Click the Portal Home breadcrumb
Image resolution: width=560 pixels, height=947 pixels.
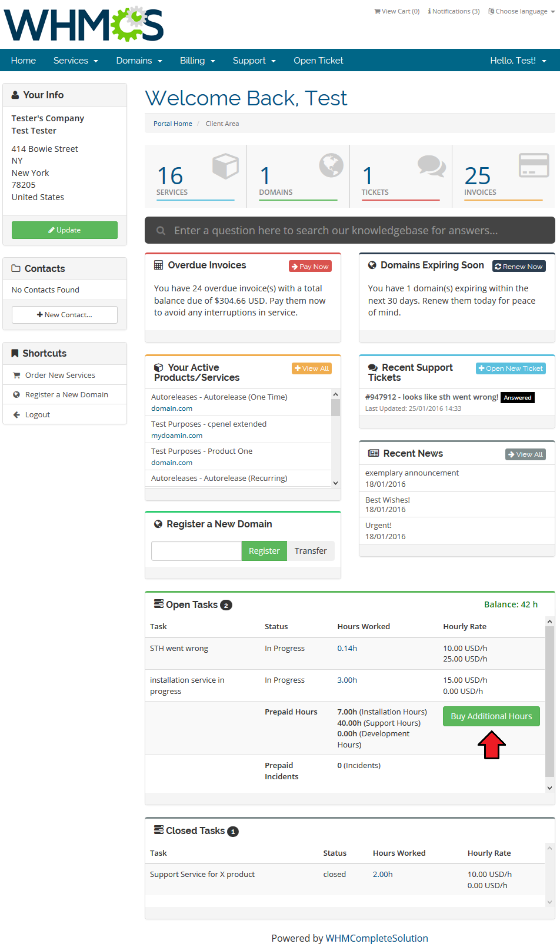(173, 124)
